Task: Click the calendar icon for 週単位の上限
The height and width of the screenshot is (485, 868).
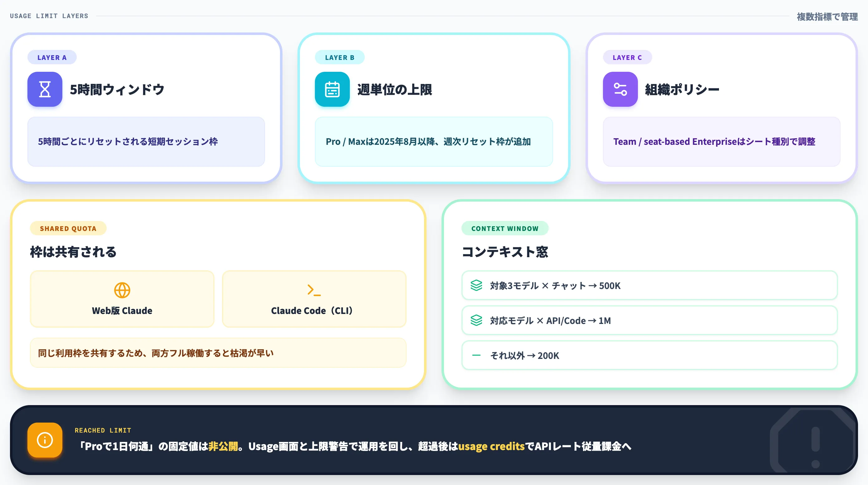Action: tap(332, 89)
